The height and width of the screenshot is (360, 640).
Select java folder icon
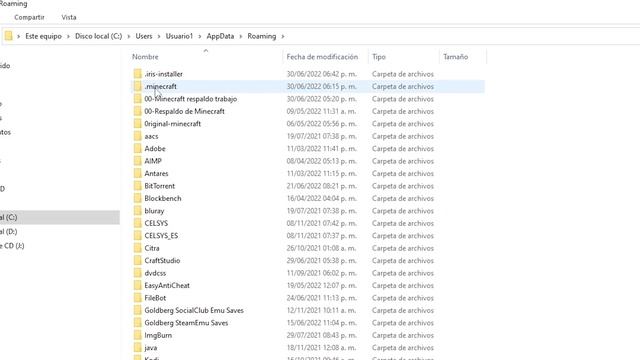point(138,348)
